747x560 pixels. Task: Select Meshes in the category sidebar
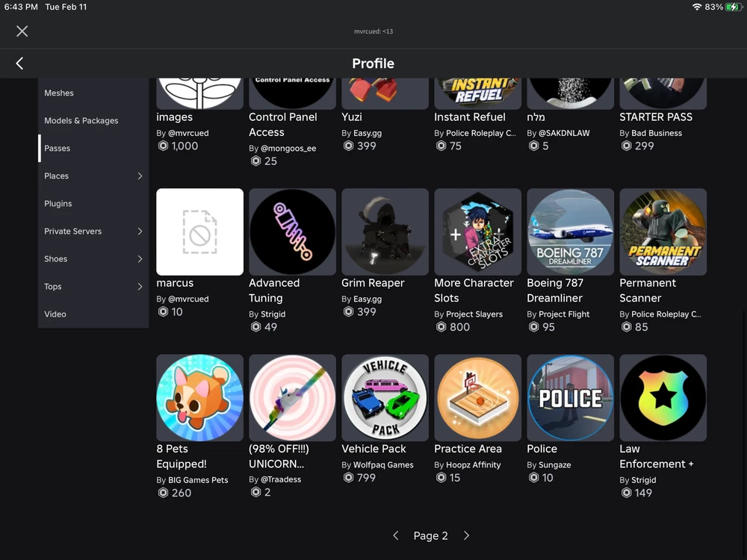point(59,93)
